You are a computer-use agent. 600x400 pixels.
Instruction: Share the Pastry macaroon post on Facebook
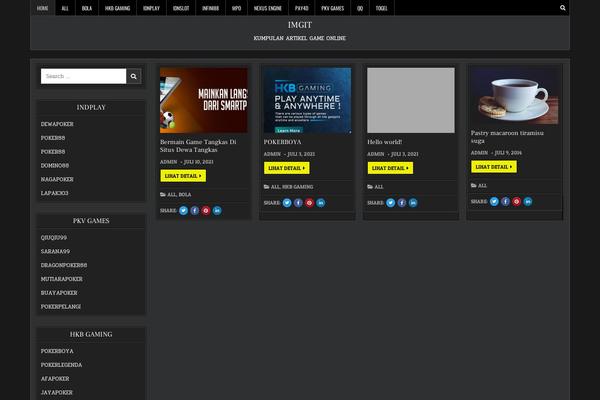tap(505, 201)
